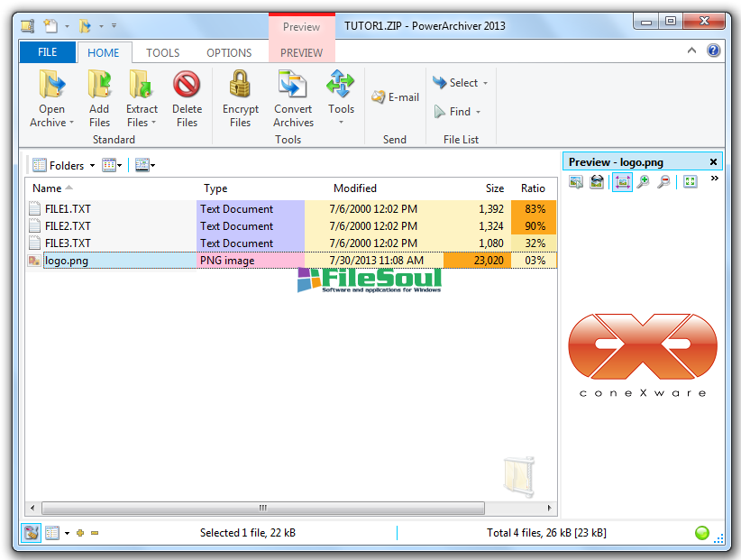Click the PowerArchiver app icon in title bar
This screenshot has height=560, width=741.
(28, 26)
